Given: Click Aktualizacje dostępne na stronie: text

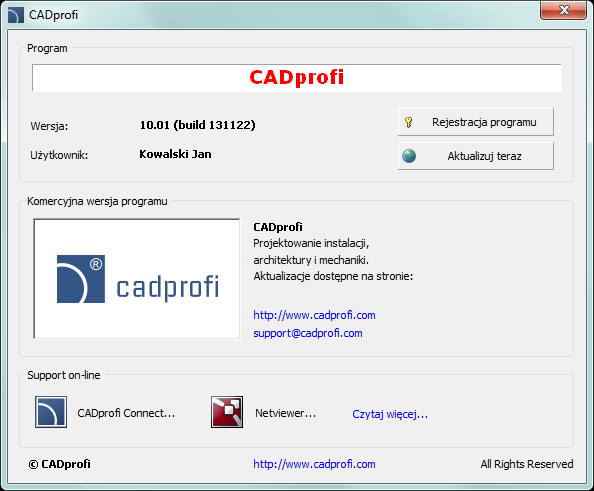Looking at the screenshot, I should click(x=333, y=276).
